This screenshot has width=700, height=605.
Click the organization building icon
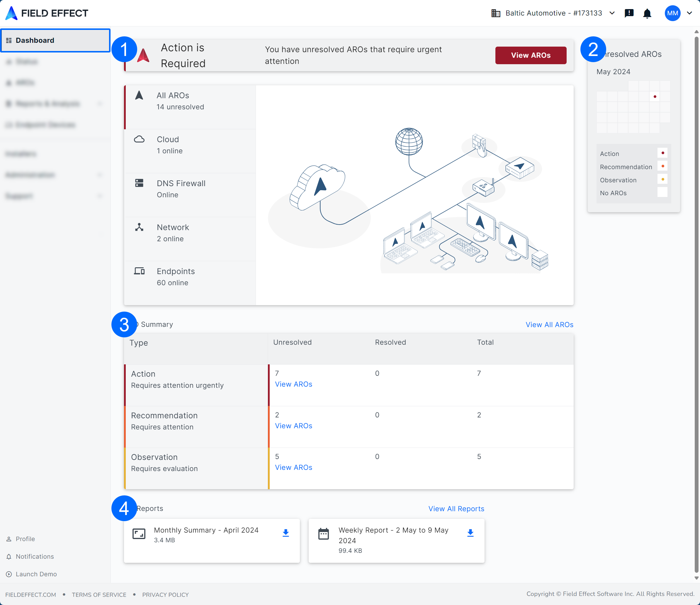[496, 13]
